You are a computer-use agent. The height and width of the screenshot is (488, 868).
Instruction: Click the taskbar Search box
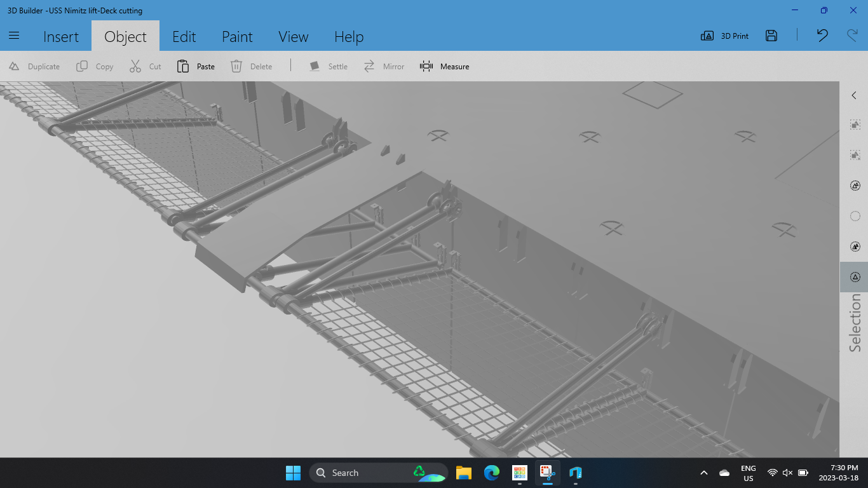point(378,473)
